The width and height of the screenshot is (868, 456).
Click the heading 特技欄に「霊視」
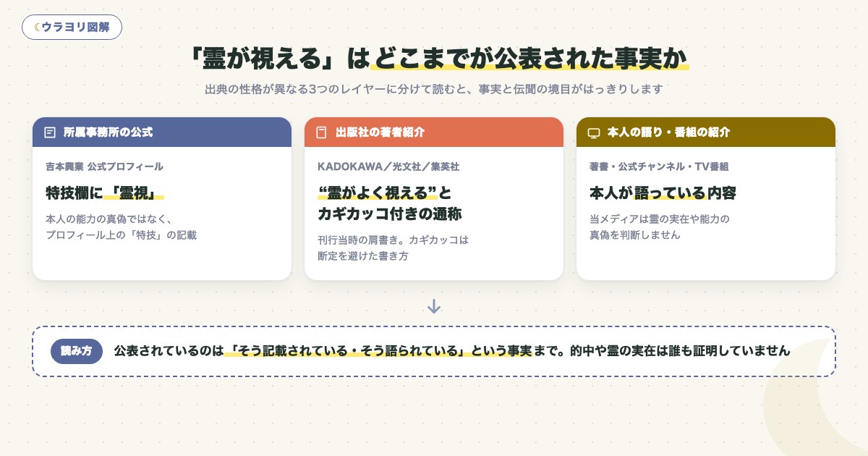(x=105, y=193)
